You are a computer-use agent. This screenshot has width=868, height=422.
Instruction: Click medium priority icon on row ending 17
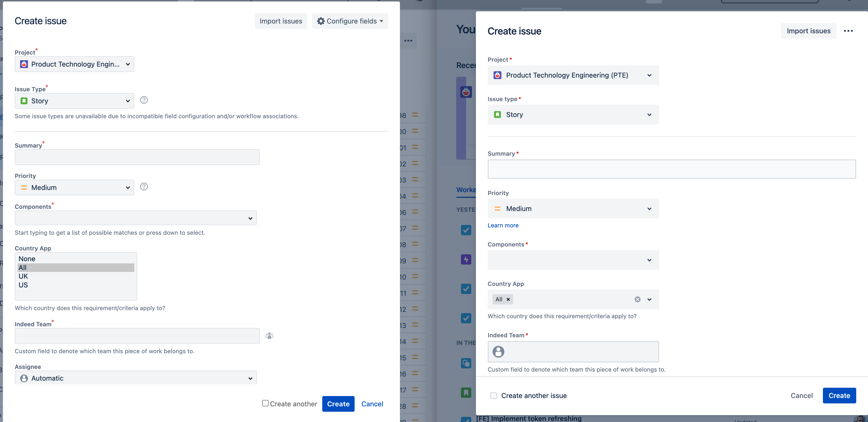pos(415,390)
